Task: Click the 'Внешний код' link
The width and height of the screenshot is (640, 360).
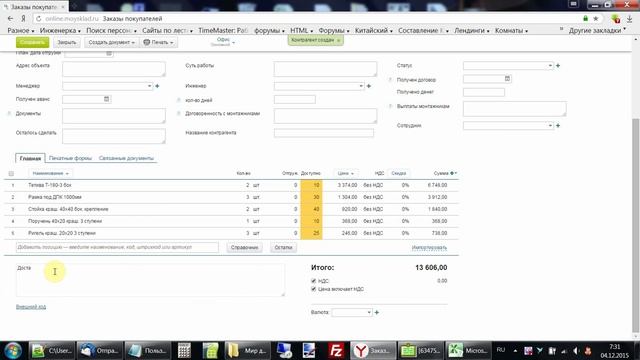Action: 31,307
